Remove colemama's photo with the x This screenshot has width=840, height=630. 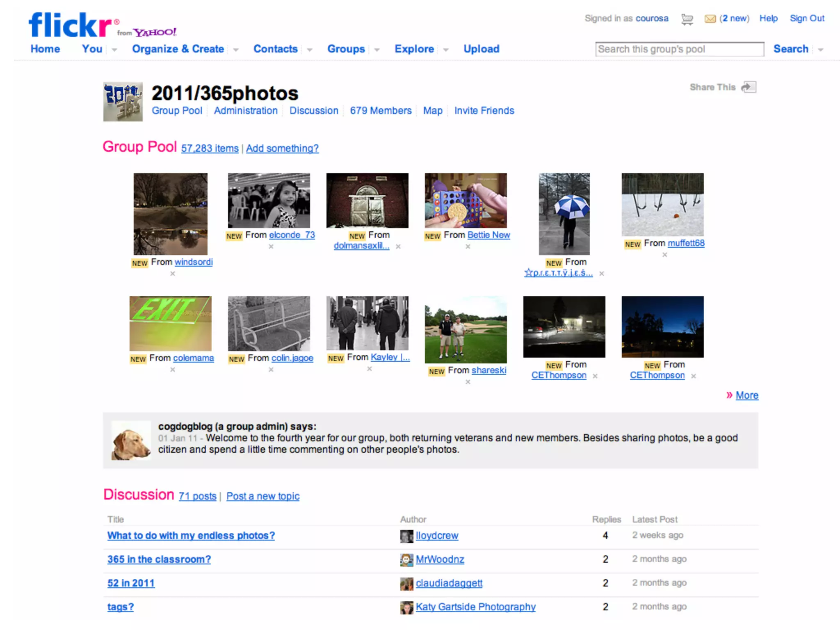point(173,370)
